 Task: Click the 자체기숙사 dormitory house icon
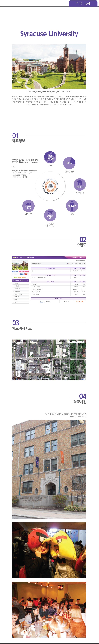click(80, 184)
